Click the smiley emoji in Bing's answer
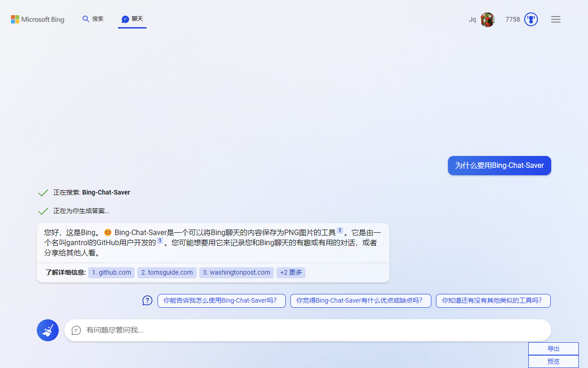Screen dimensions: 588x368 pos(108,233)
